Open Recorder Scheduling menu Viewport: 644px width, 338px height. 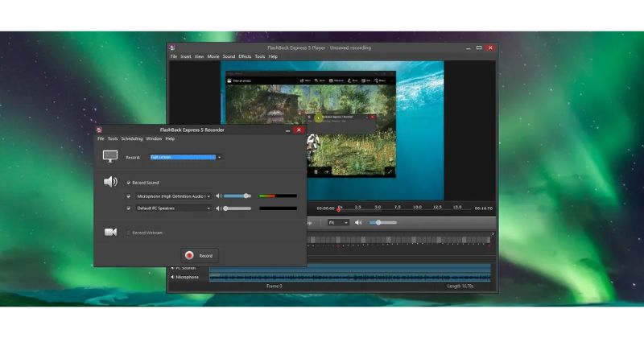[132, 138]
